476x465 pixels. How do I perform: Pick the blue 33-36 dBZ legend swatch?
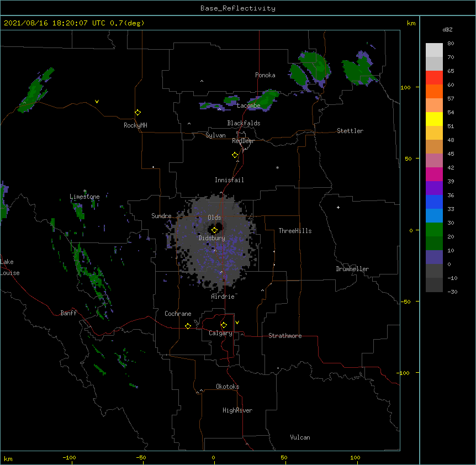point(434,202)
